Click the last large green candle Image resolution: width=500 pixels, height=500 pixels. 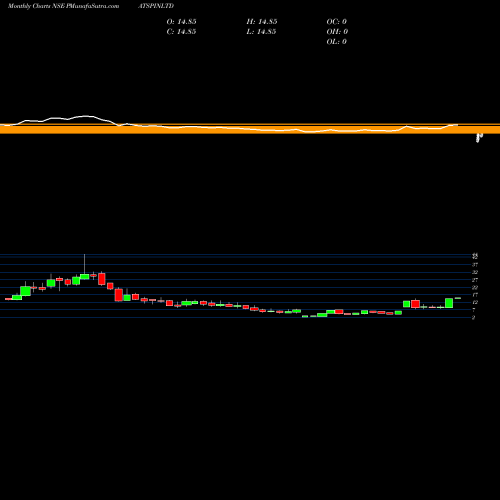(449, 303)
